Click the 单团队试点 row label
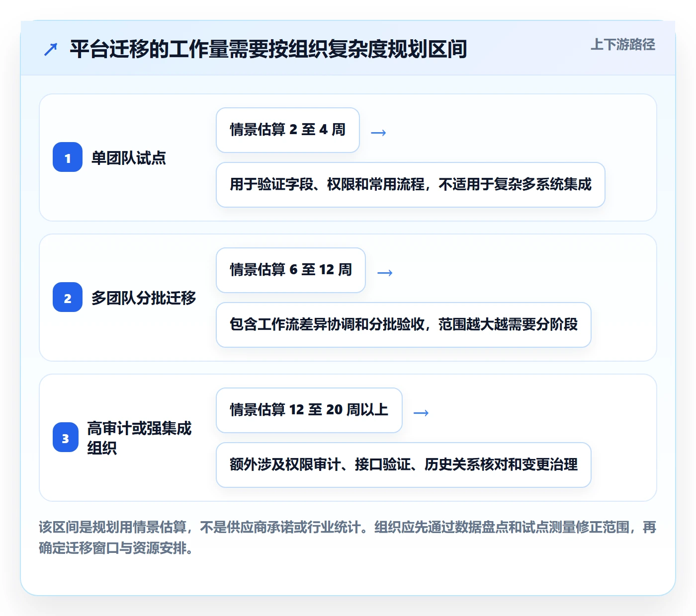Screen dimensions: 696x616 [129, 157]
